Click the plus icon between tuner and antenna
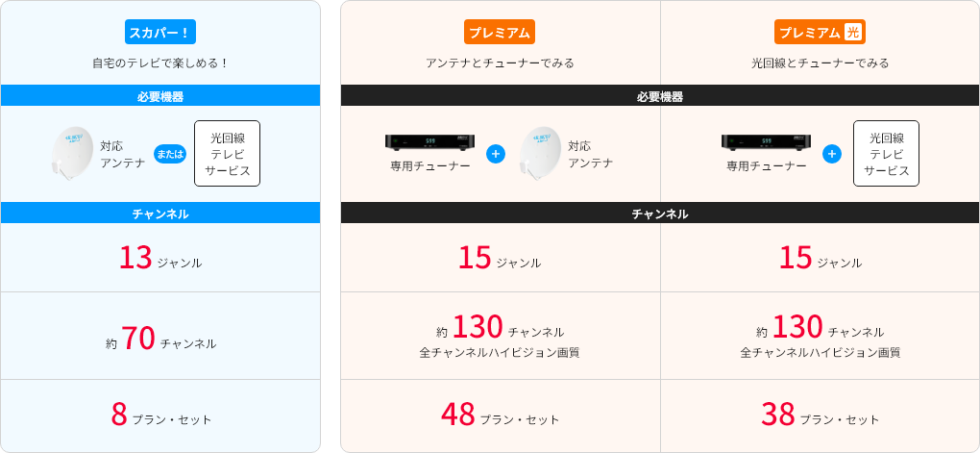The width and height of the screenshot is (980, 453). 496,153
